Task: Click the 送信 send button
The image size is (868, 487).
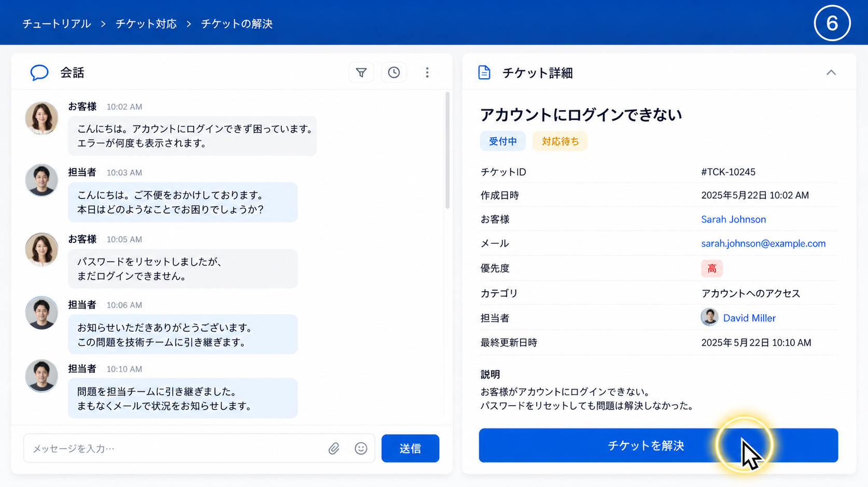Action: [410, 448]
